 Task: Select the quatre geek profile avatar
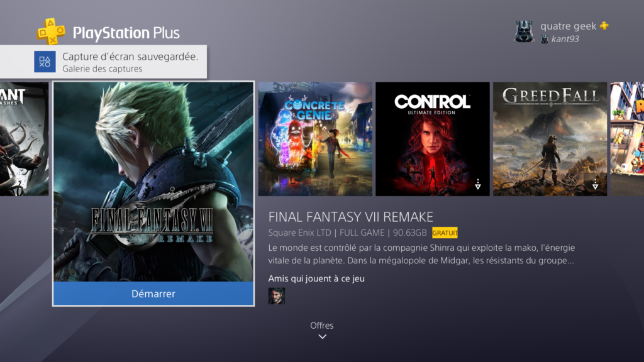point(524,31)
